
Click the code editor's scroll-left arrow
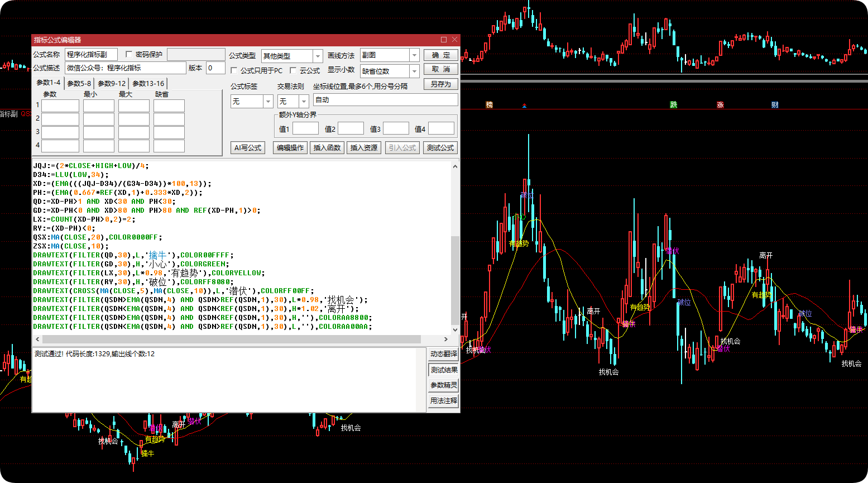point(37,339)
